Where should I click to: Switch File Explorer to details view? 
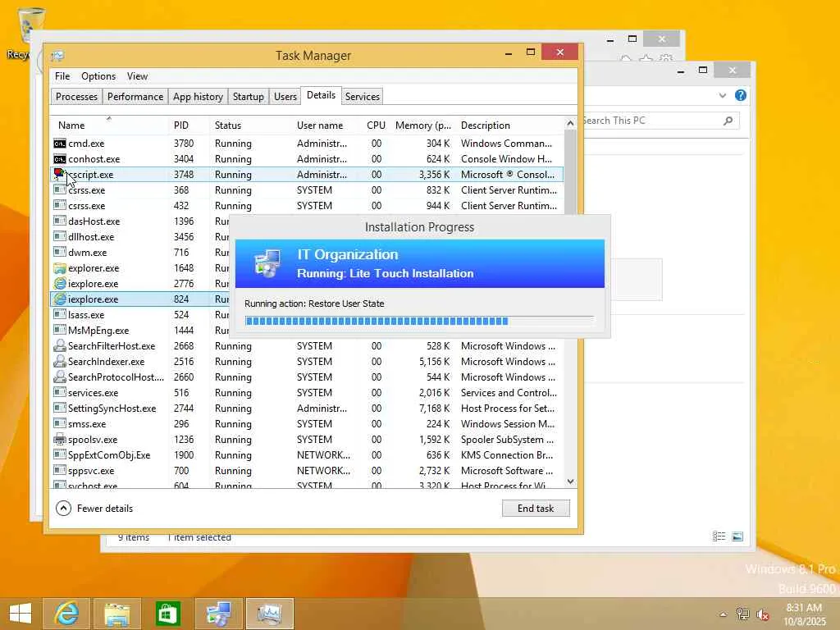[719, 536]
